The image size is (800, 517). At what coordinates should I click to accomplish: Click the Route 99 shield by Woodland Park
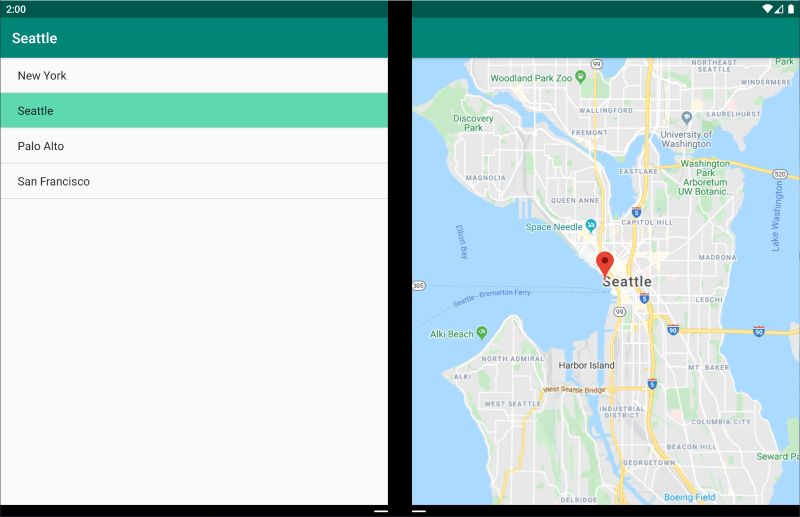tap(596, 64)
